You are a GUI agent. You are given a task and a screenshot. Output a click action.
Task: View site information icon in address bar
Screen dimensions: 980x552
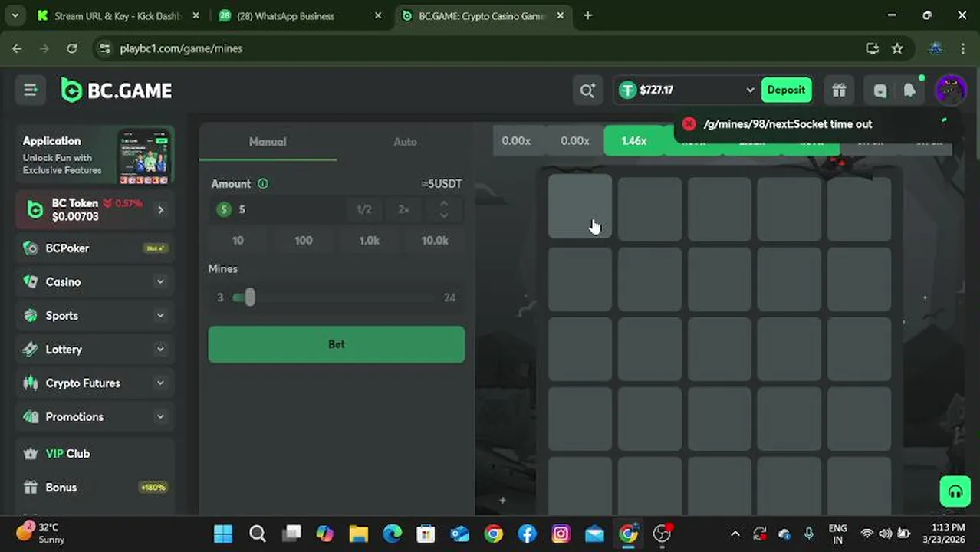(x=105, y=48)
